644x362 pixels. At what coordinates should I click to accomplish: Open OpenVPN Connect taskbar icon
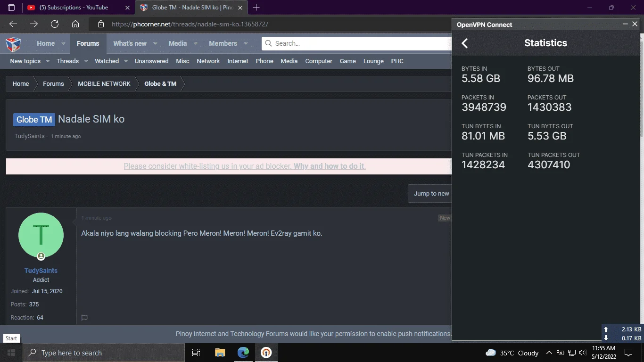[266, 353]
